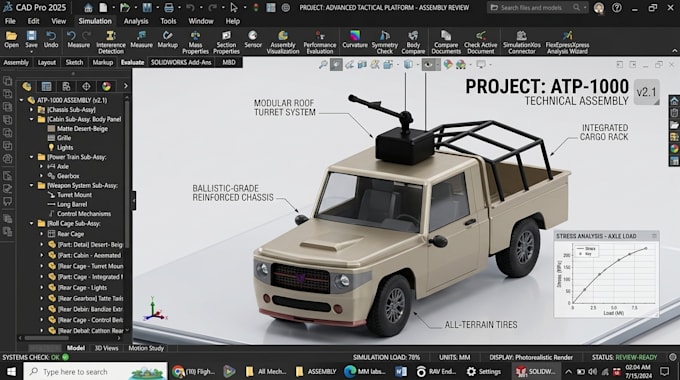Click the green Systems Check status indicator
This screenshot has height=380, width=680.
pos(65,357)
